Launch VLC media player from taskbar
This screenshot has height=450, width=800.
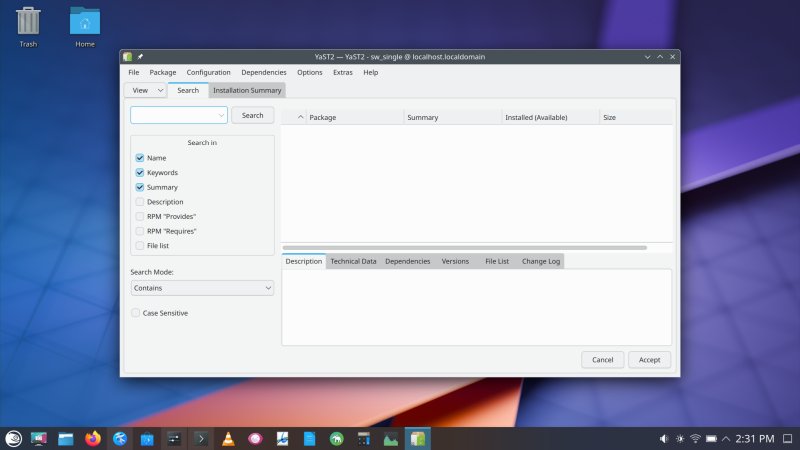point(228,438)
